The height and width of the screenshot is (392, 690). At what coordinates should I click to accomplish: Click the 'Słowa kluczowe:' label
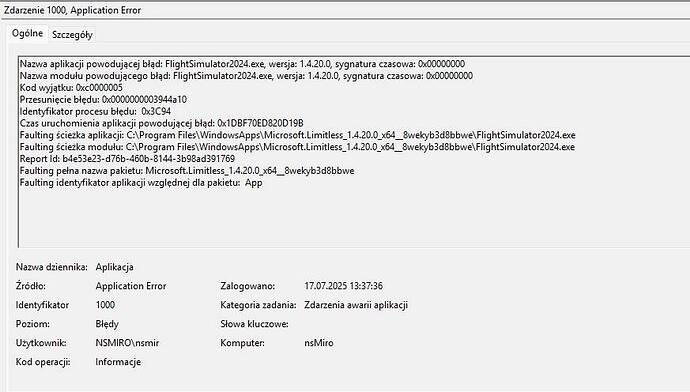click(x=254, y=324)
